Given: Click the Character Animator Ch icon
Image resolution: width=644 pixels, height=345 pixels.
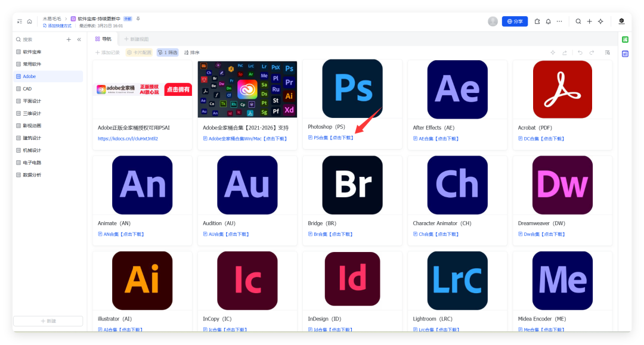Looking at the screenshot, I should click(x=457, y=185).
